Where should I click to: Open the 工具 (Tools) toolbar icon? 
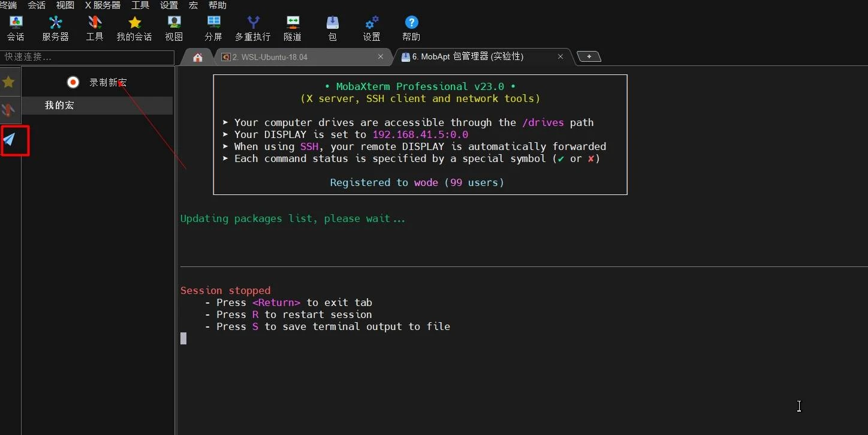pos(95,28)
